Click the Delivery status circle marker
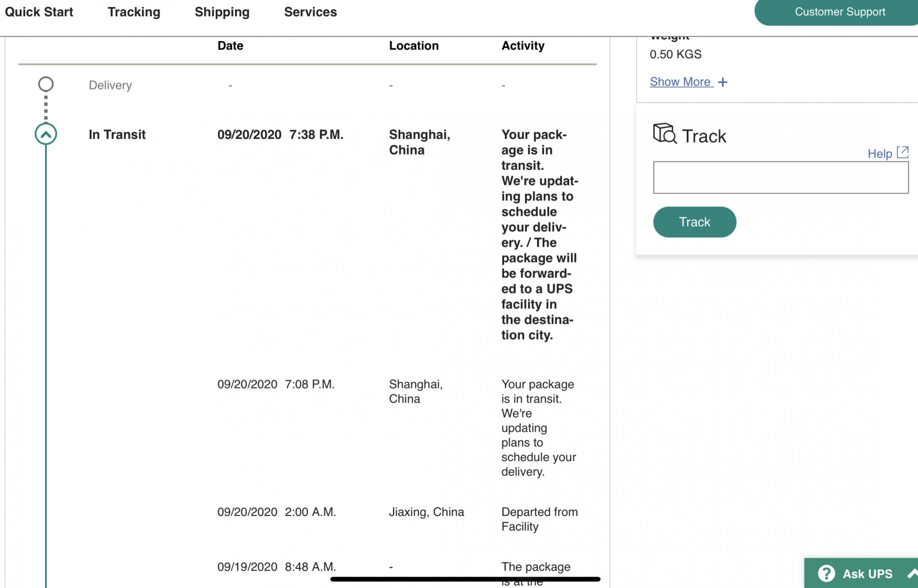The height and width of the screenshot is (588, 918). coord(46,84)
